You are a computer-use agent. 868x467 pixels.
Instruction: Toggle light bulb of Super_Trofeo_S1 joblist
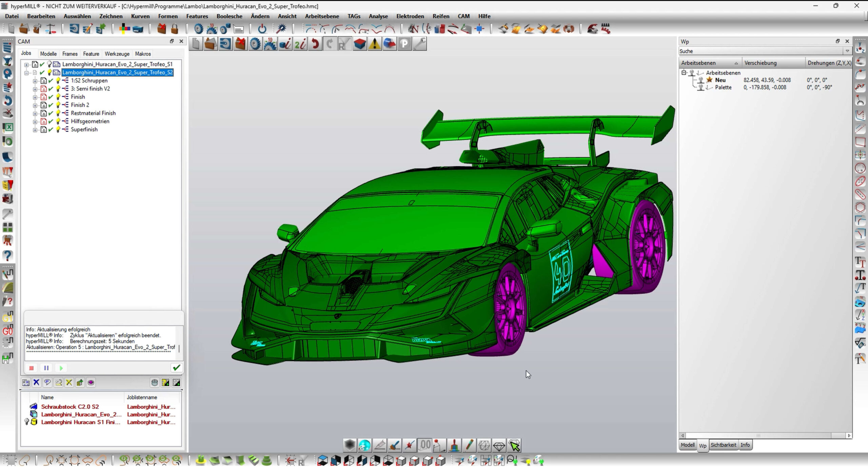(49, 64)
